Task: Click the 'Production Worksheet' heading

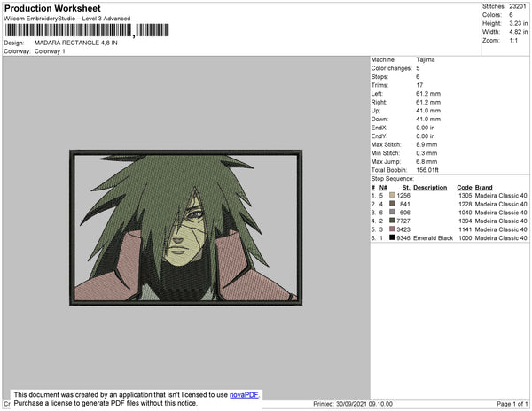Action: click(52, 9)
